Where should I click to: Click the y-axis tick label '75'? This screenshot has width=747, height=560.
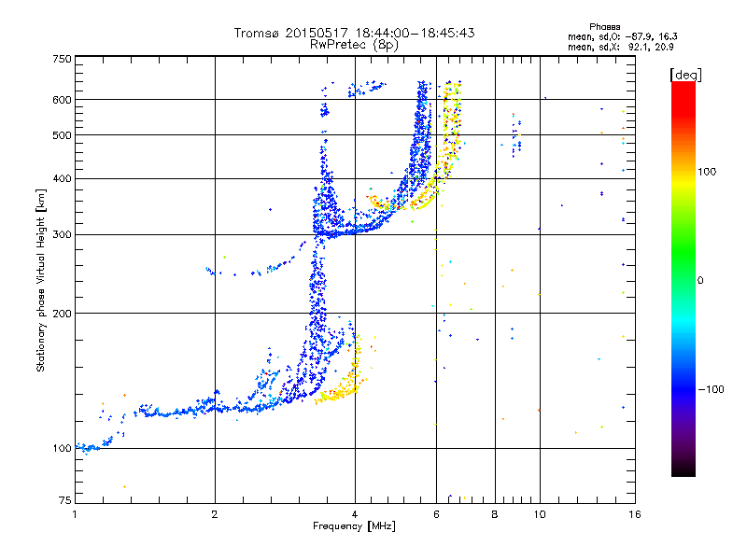coord(65,500)
